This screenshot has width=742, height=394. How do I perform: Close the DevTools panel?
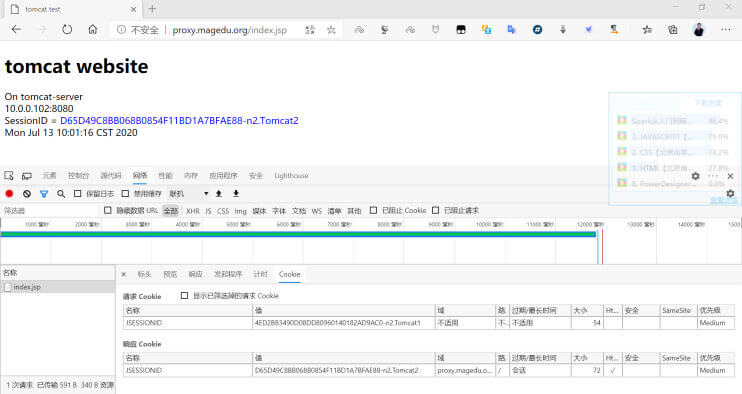(730, 176)
